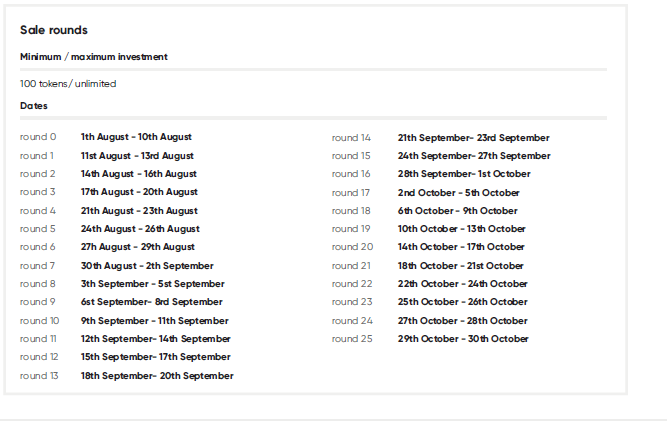
Task: Select 21th September - 23rd September dates
Action: (473, 138)
